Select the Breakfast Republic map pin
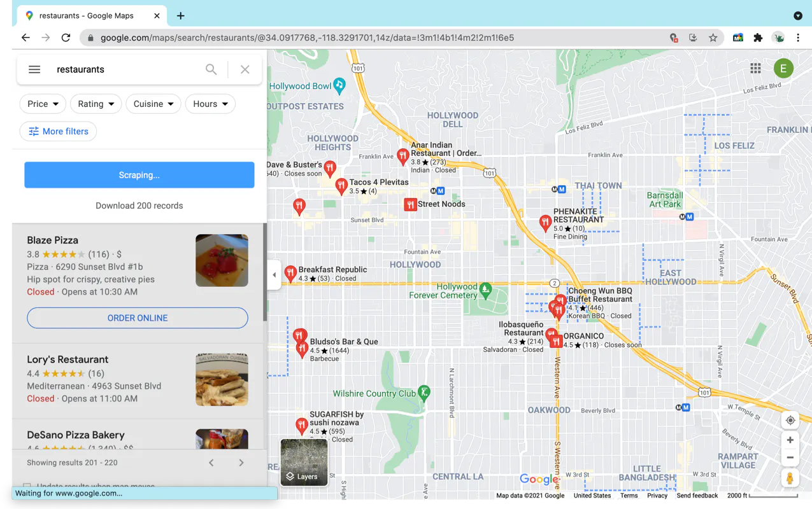The width and height of the screenshot is (812, 509). coord(290,274)
